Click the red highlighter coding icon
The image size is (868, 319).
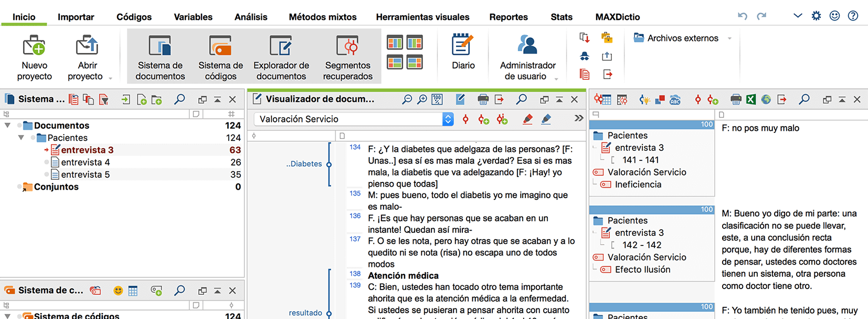527,119
